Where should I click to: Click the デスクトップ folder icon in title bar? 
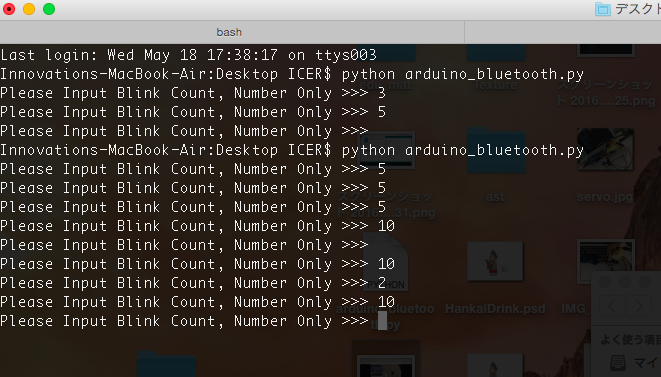(x=602, y=9)
